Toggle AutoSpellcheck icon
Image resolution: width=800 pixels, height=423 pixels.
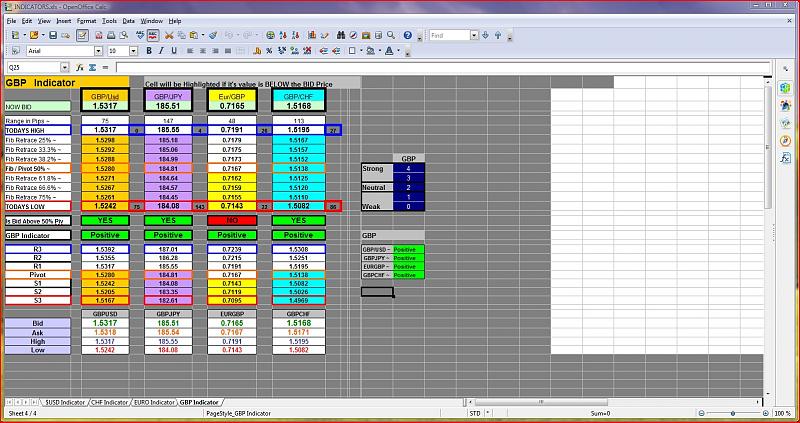point(153,35)
